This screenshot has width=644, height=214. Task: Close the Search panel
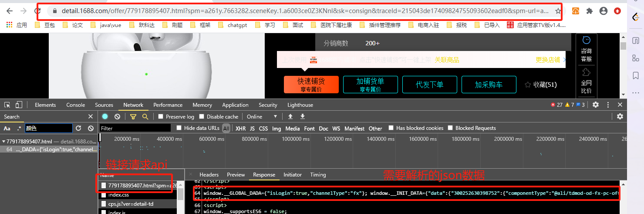click(x=91, y=116)
